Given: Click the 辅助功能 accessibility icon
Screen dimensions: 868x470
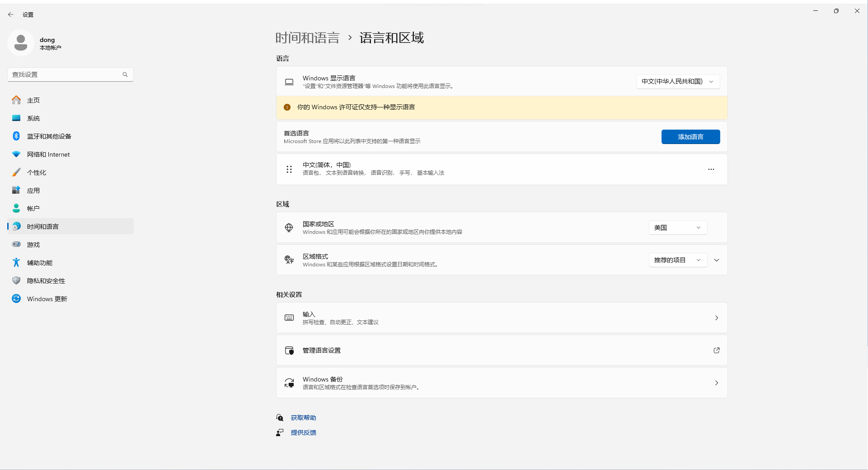Looking at the screenshot, I should [16, 262].
